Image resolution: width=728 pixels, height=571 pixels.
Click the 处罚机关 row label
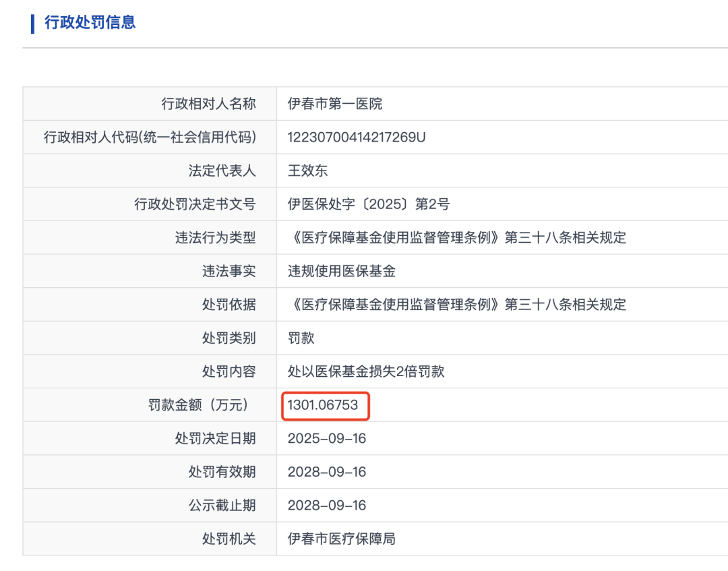229,539
